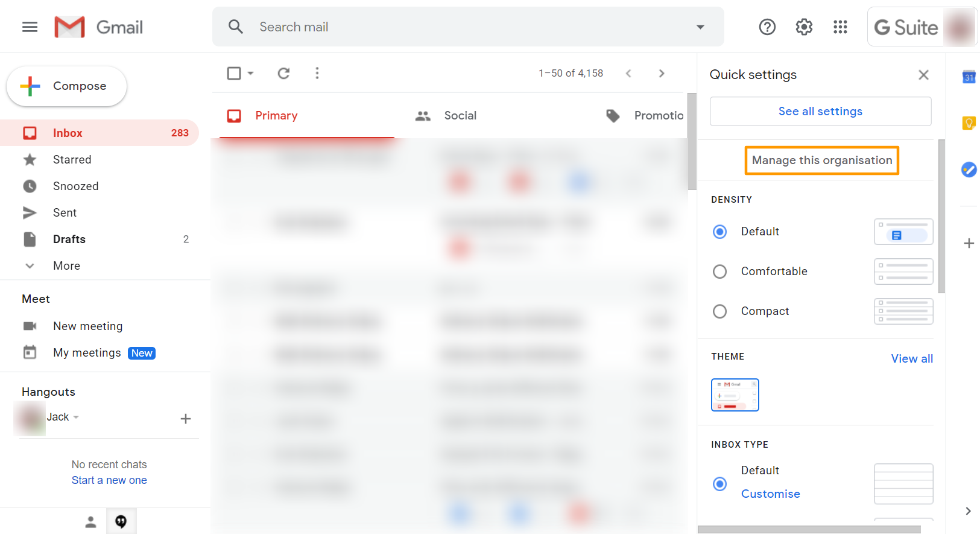The image size is (980, 534).
Task: Select Compact density radio button
Action: click(719, 311)
